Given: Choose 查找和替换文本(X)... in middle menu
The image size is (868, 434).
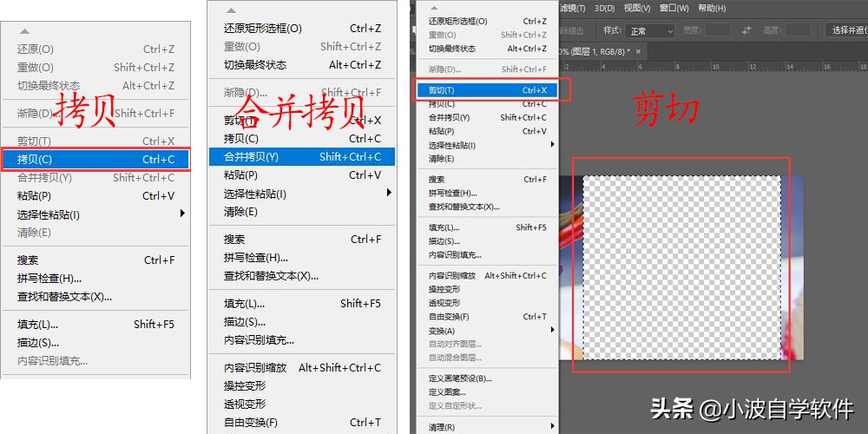Looking at the screenshot, I should click(302, 276).
